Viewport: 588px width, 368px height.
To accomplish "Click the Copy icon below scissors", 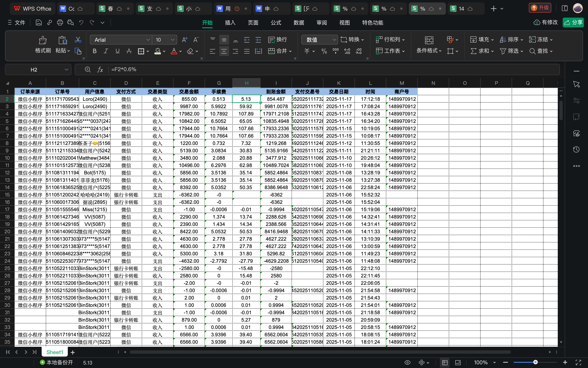I will click(x=78, y=51).
